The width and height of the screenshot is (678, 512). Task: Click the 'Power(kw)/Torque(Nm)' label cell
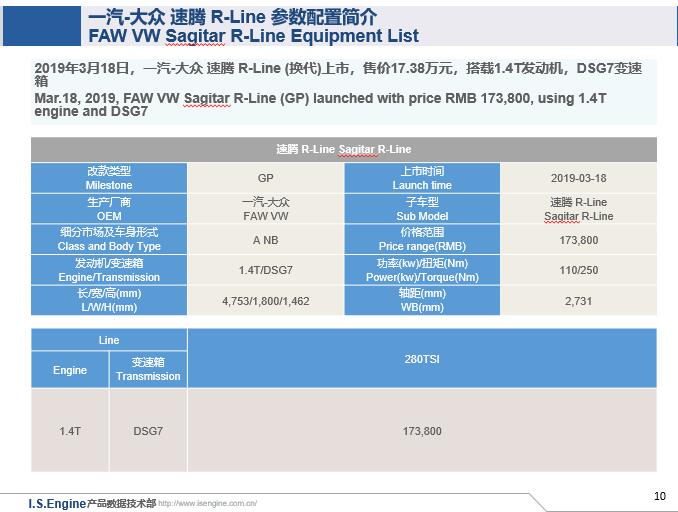(422, 270)
